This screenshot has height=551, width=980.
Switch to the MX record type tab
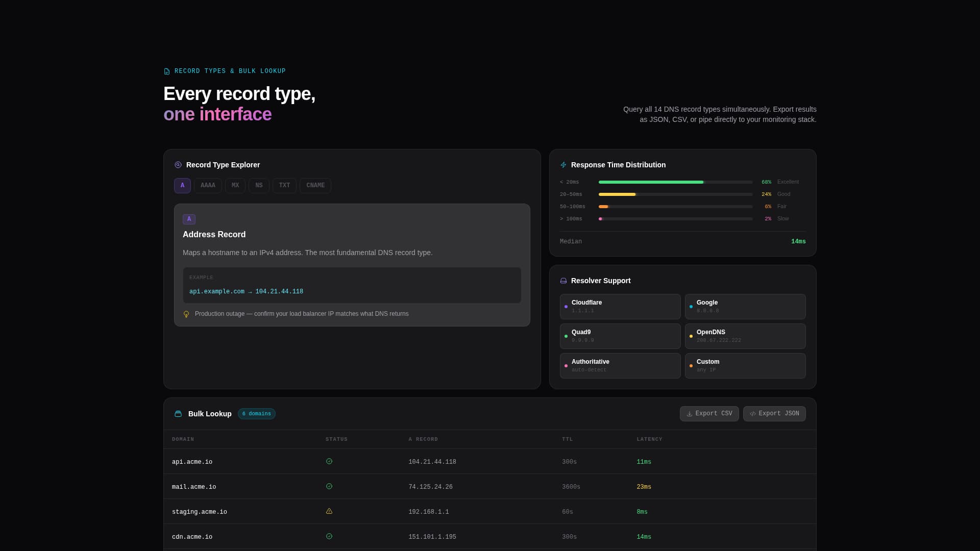tap(235, 186)
